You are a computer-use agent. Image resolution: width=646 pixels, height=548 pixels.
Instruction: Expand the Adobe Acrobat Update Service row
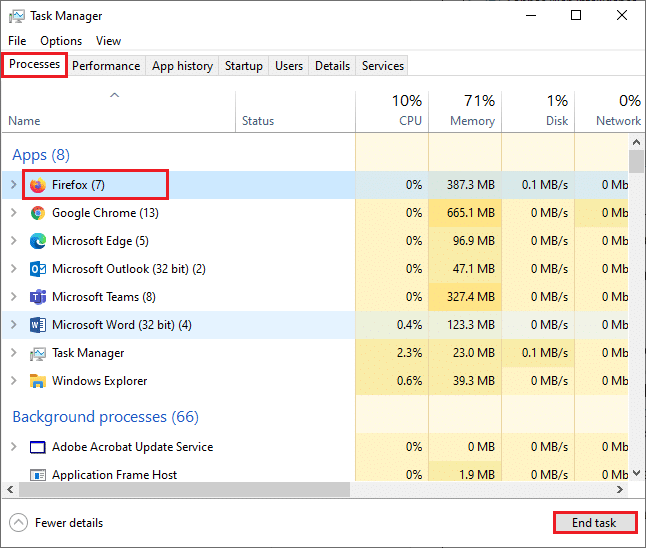14,447
